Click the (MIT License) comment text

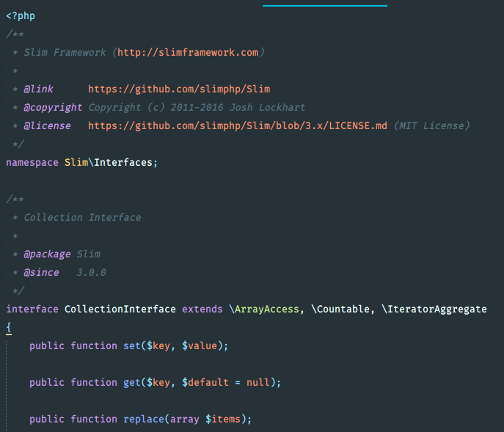pos(431,125)
